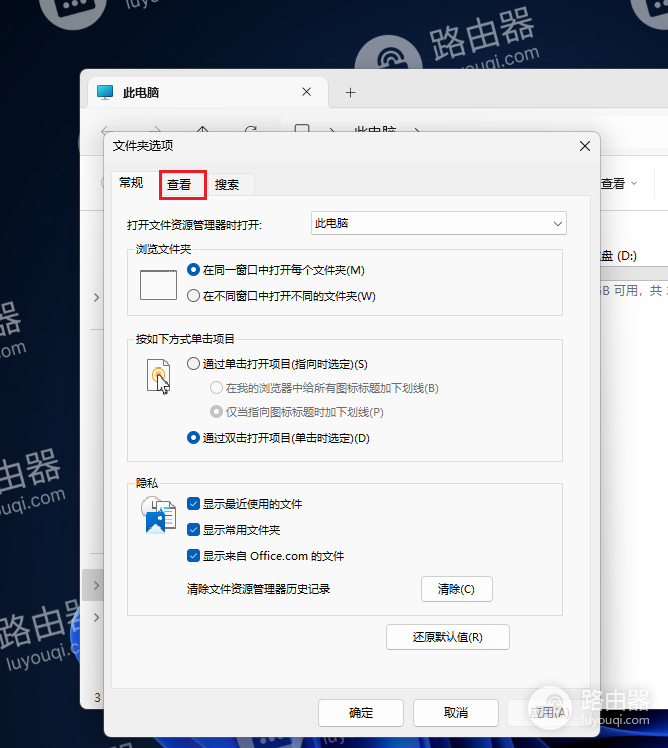Close the 文件夹选项 dialog with X

click(x=585, y=146)
